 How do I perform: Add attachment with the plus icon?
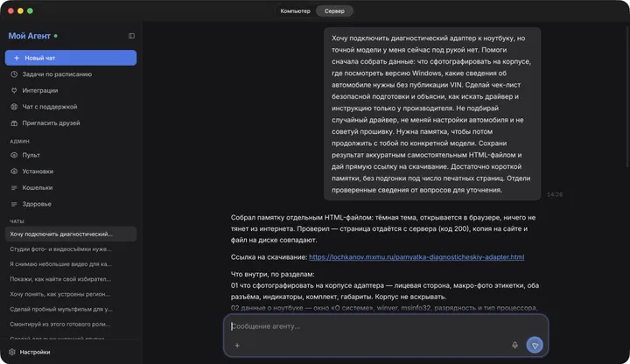tap(237, 345)
